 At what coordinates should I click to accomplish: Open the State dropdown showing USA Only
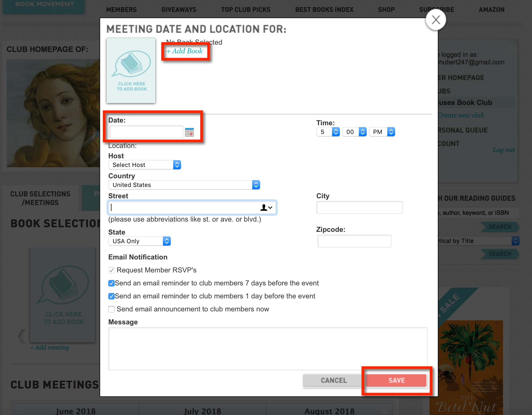pos(139,241)
